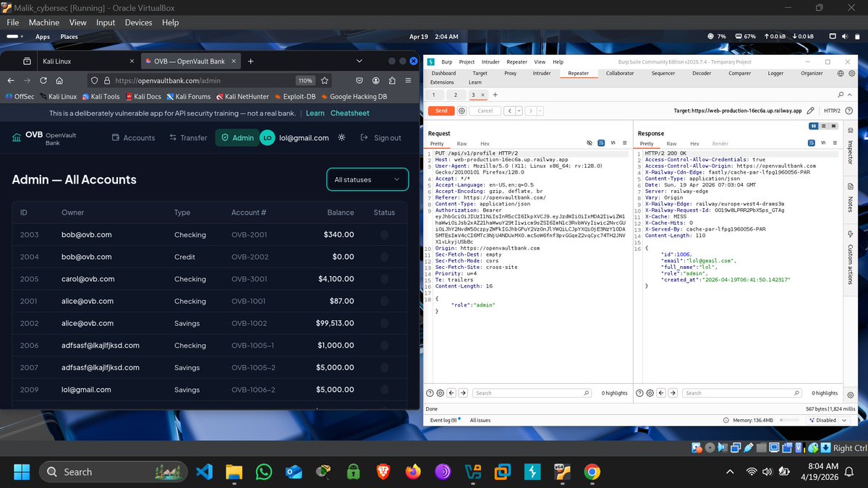Click Firefox reload page icon
Image resolution: width=868 pixels, height=488 pixels.
(43, 81)
